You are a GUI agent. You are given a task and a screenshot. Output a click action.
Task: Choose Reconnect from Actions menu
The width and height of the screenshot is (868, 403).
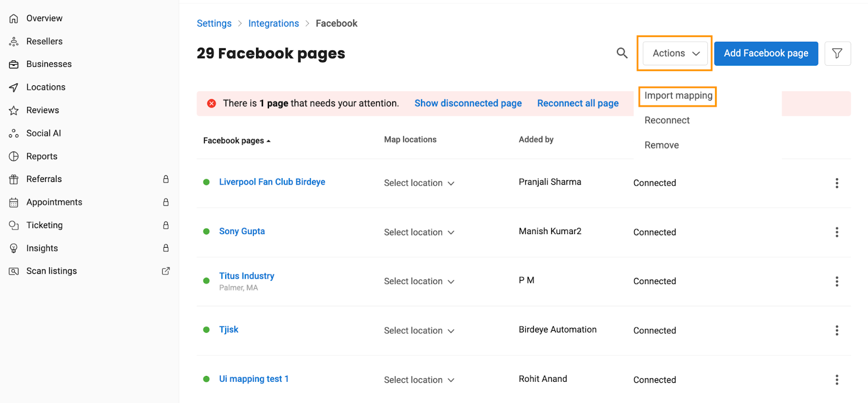tap(667, 121)
